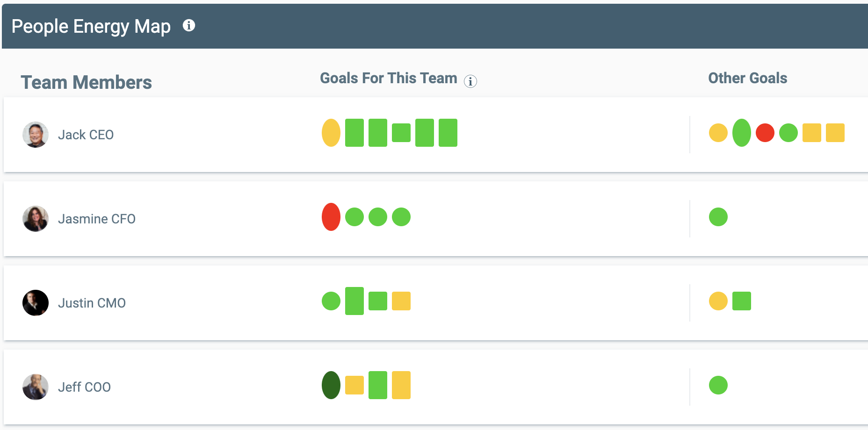This screenshot has height=430, width=868.
Task: Select Jasmine's green circle in Other Goals
Action: [x=718, y=217]
